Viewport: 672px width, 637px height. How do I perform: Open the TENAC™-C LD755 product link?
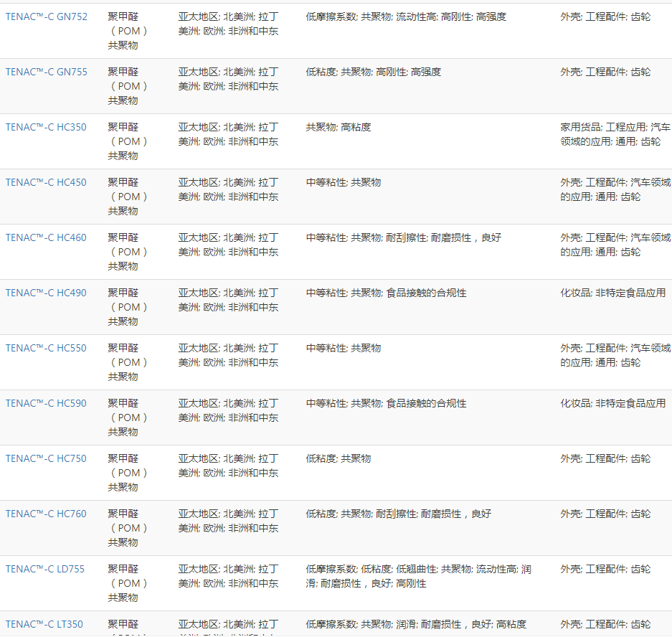pyautogui.click(x=45, y=569)
